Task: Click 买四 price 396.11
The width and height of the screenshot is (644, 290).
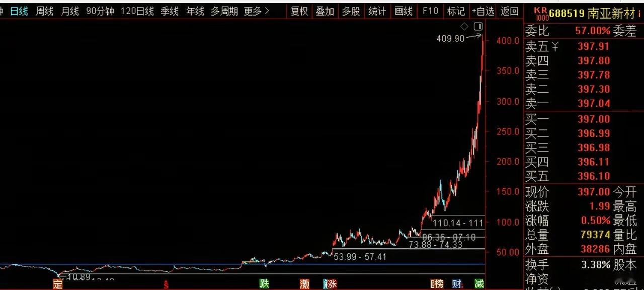Action: tap(594, 162)
